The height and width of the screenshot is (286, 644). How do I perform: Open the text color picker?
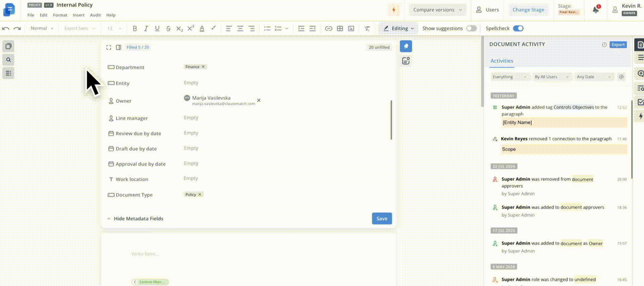(202, 29)
